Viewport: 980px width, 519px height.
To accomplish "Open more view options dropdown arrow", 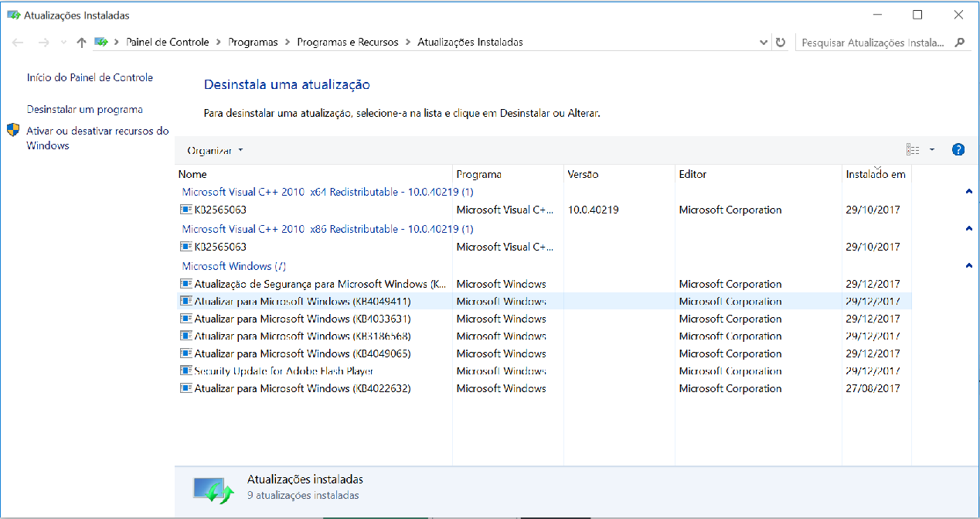I will (x=931, y=150).
